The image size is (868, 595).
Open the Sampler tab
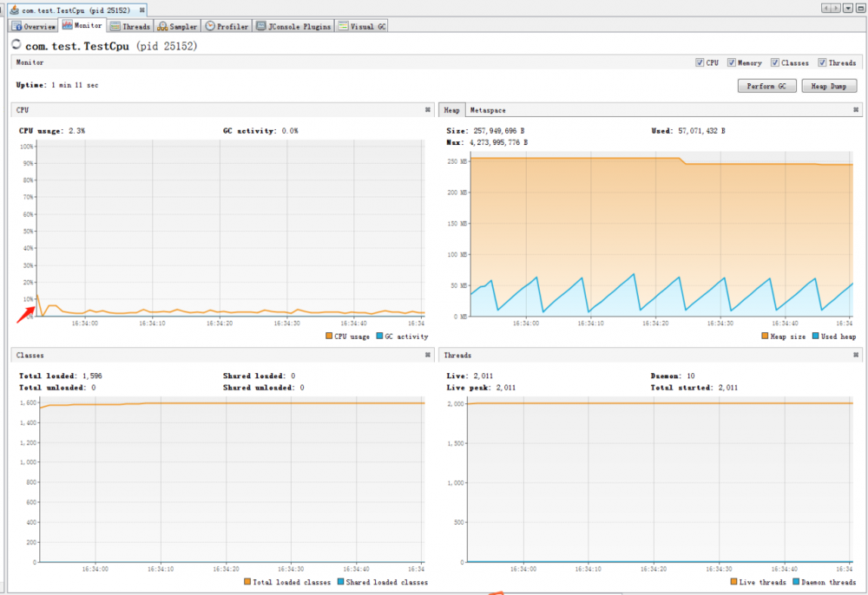[x=177, y=26]
